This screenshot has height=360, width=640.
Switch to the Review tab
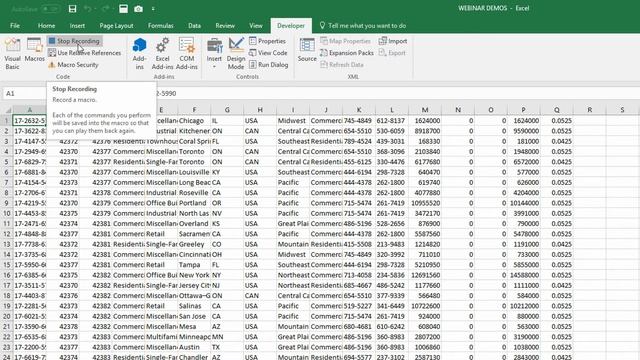[225, 25]
